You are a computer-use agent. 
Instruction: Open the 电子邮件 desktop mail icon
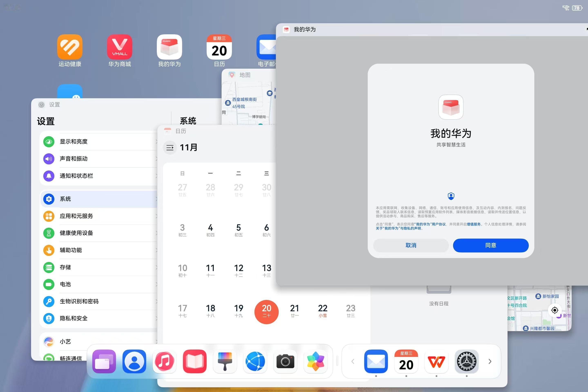[266, 47]
